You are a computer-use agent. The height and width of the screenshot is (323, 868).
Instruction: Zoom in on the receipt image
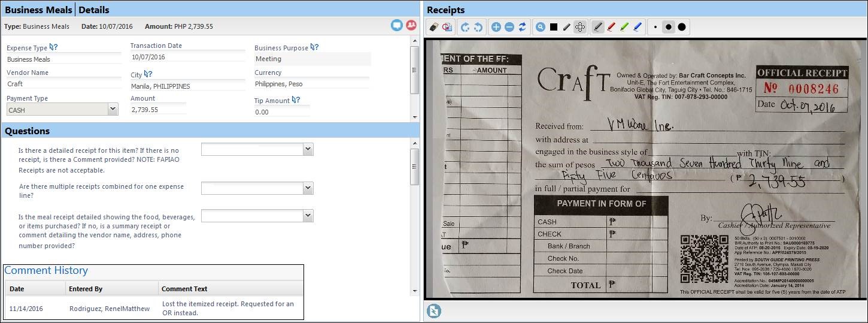pyautogui.click(x=496, y=28)
